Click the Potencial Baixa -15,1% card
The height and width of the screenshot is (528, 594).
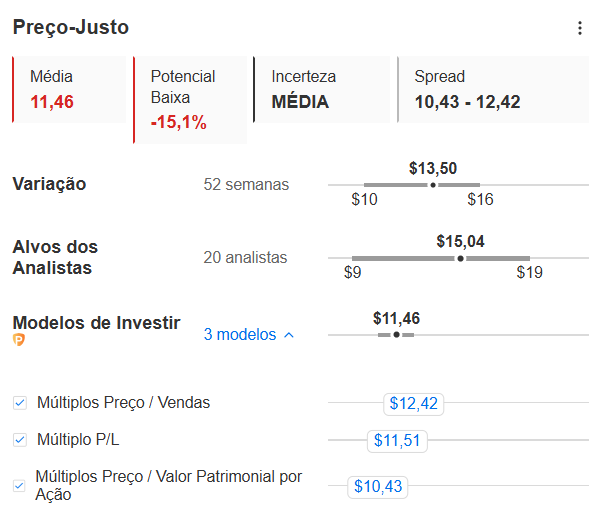190,100
